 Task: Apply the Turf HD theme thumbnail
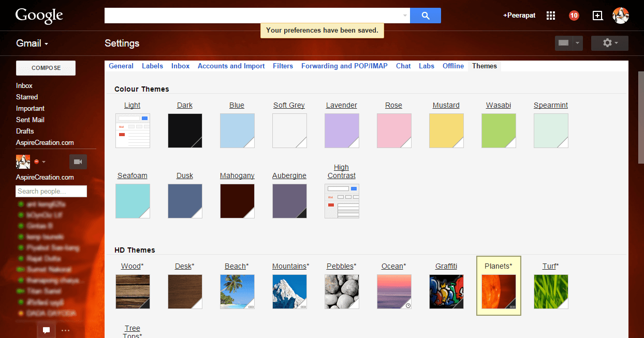coord(551,291)
